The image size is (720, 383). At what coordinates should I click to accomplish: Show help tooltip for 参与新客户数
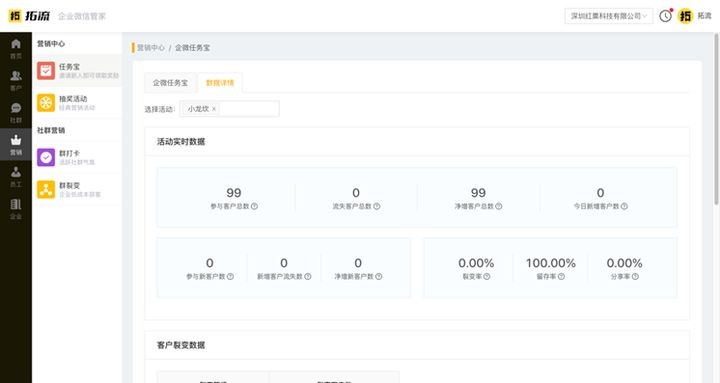point(231,276)
